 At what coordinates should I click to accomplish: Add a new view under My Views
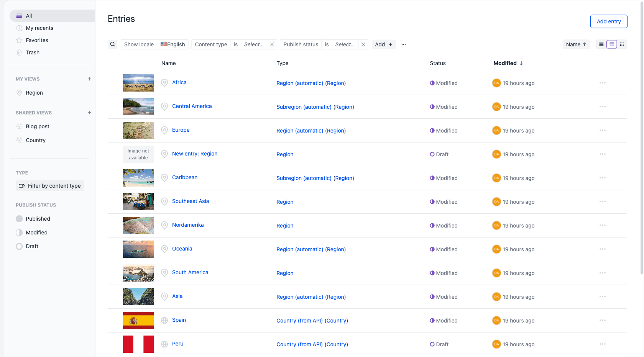89,79
